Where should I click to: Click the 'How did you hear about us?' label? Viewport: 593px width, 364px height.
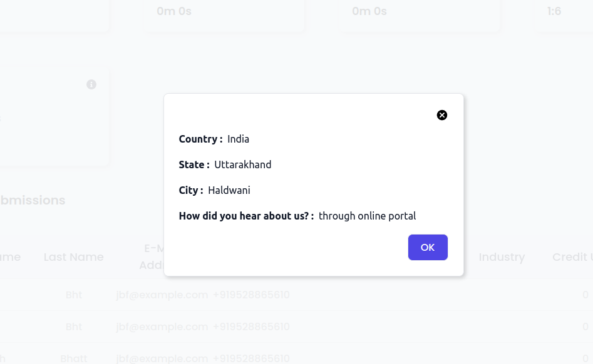246,216
